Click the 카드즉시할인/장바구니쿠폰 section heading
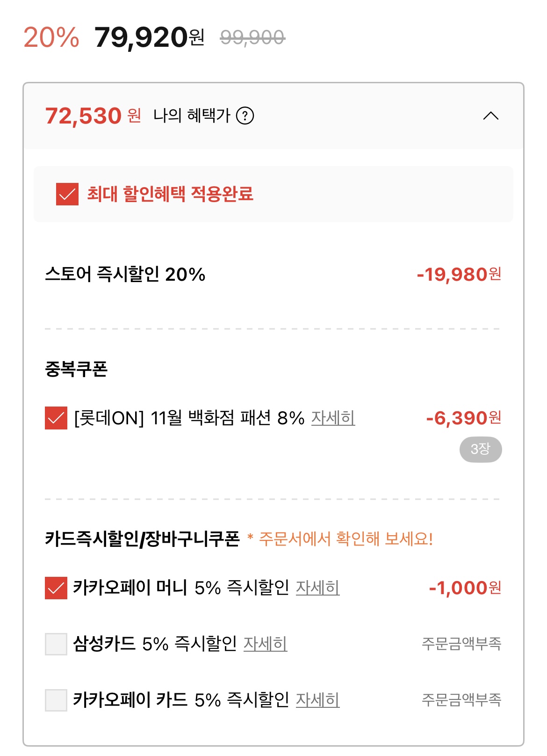 (142, 539)
